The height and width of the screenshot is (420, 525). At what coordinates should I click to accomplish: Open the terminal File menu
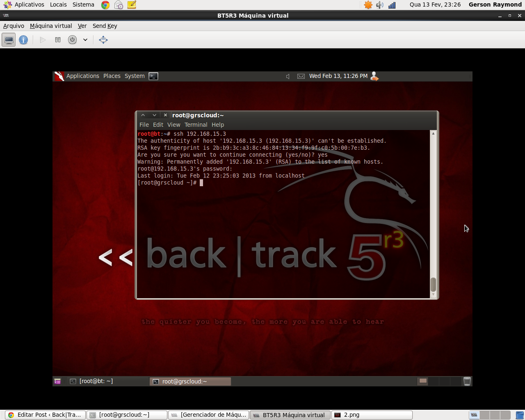click(x=144, y=125)
